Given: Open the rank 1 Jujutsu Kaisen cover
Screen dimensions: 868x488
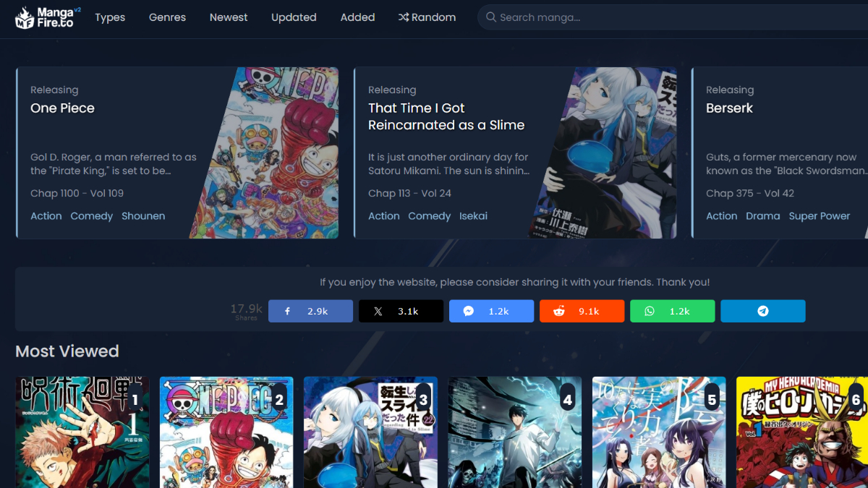Looking at the screenshot, I should (x=82, y=434).
